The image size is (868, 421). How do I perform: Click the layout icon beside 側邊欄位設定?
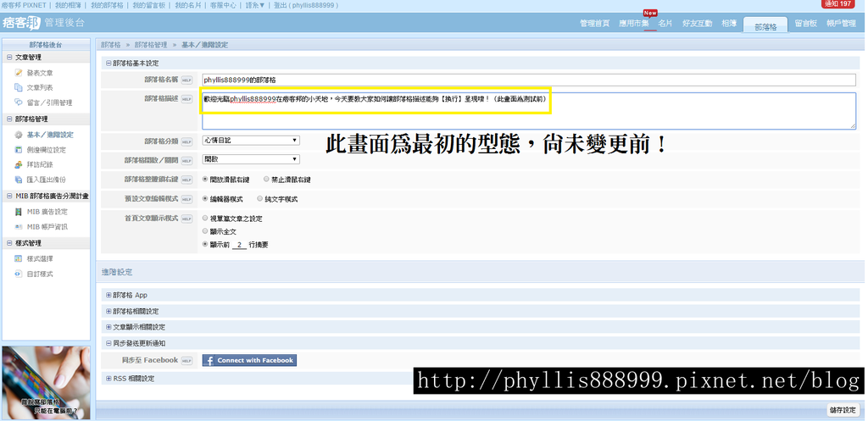click(x=19, y=149)
